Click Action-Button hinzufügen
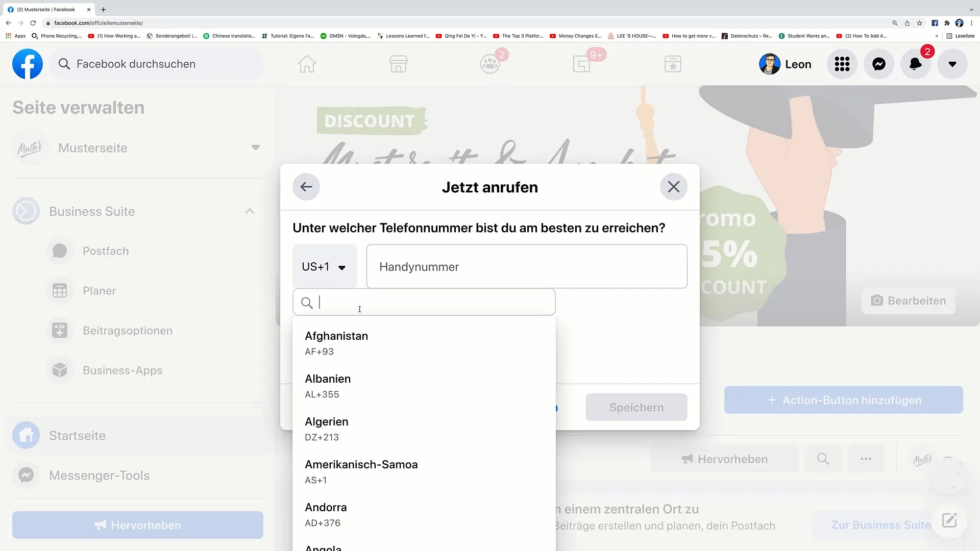Screen dimensions: 980x551 pos(843,400)
